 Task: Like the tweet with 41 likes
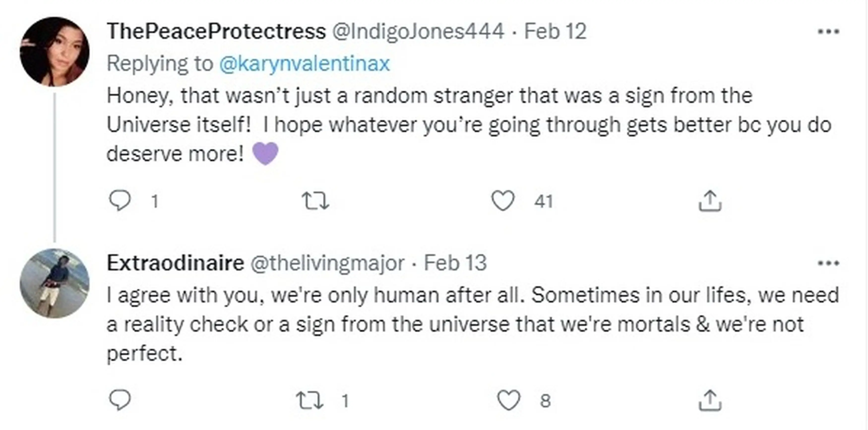(x=503, y=201)
